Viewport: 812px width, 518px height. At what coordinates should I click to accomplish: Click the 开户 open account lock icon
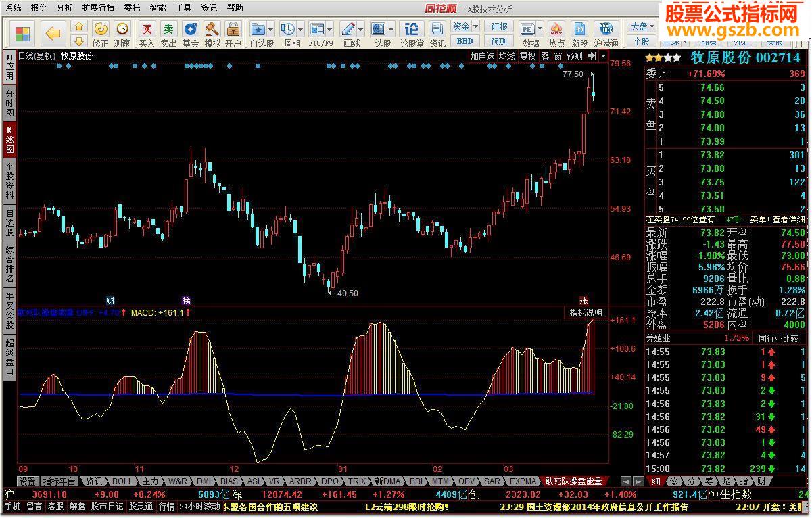233,34
